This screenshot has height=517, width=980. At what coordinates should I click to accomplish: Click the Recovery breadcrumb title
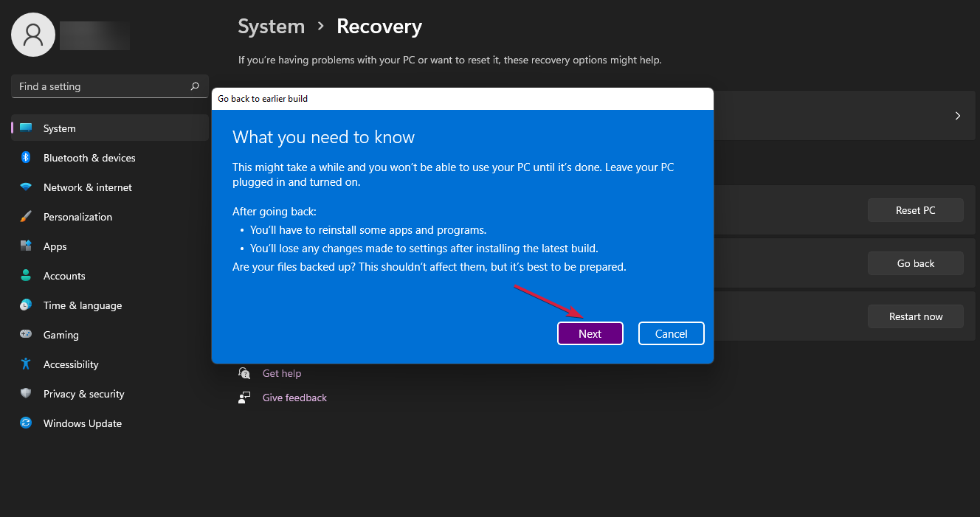click(379, 26)
